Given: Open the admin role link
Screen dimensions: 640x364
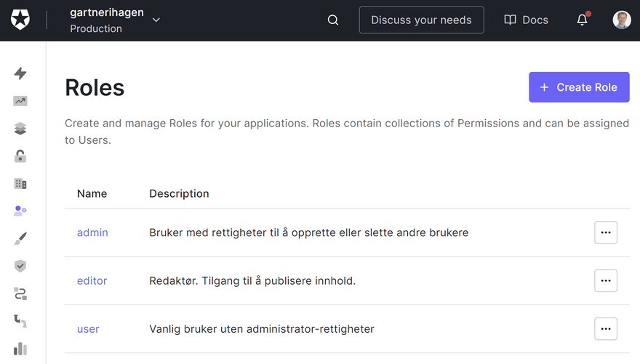Looking at the screenshot, I should click(92, 233).
